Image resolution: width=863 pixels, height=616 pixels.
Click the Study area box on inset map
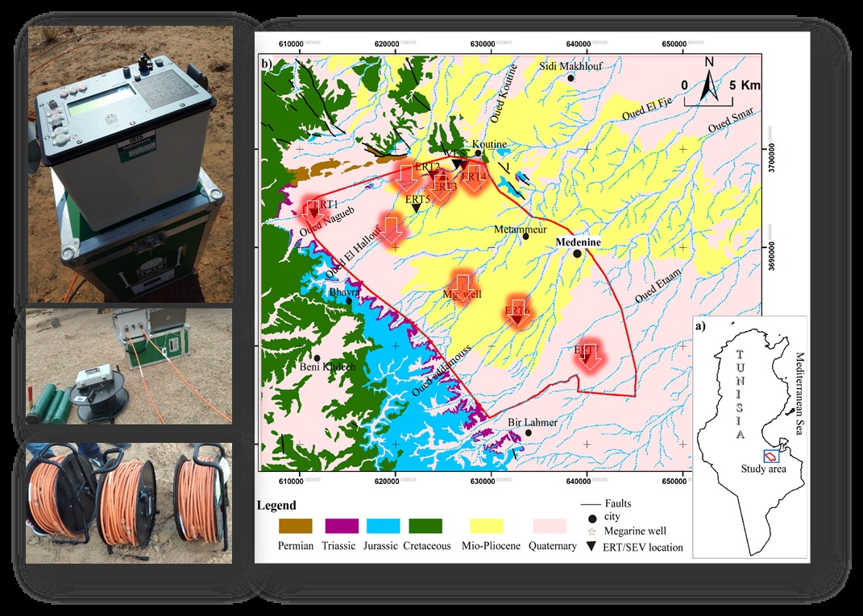771,456
